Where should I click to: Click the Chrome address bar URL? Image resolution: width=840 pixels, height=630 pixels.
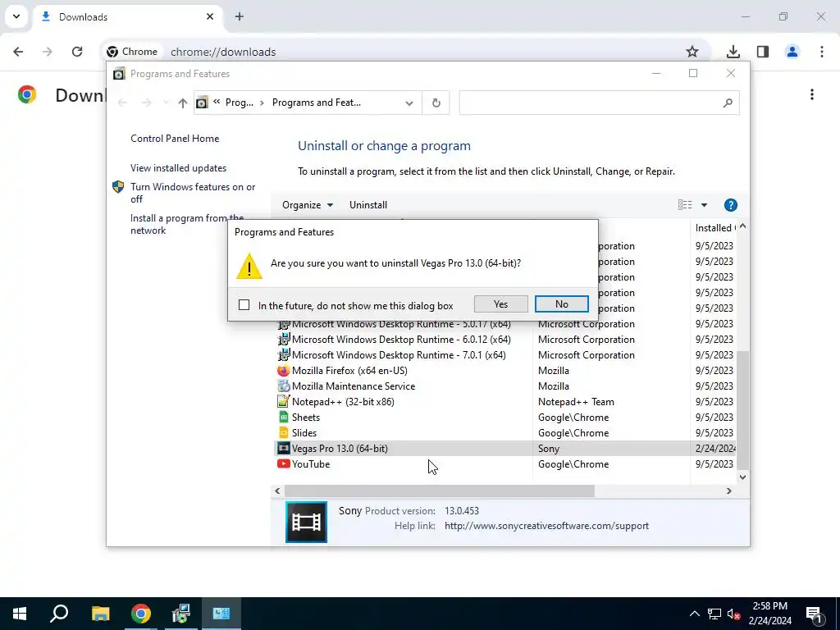(x=223, y=52)
